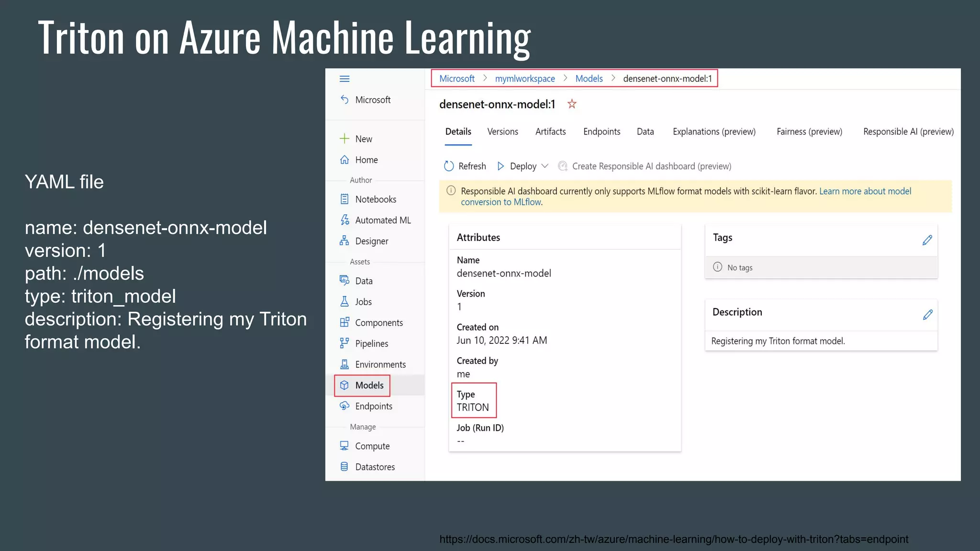Click the Data asset icon
Screen dimensions: 980x551
pyautogui.click(x=345, y=281)
